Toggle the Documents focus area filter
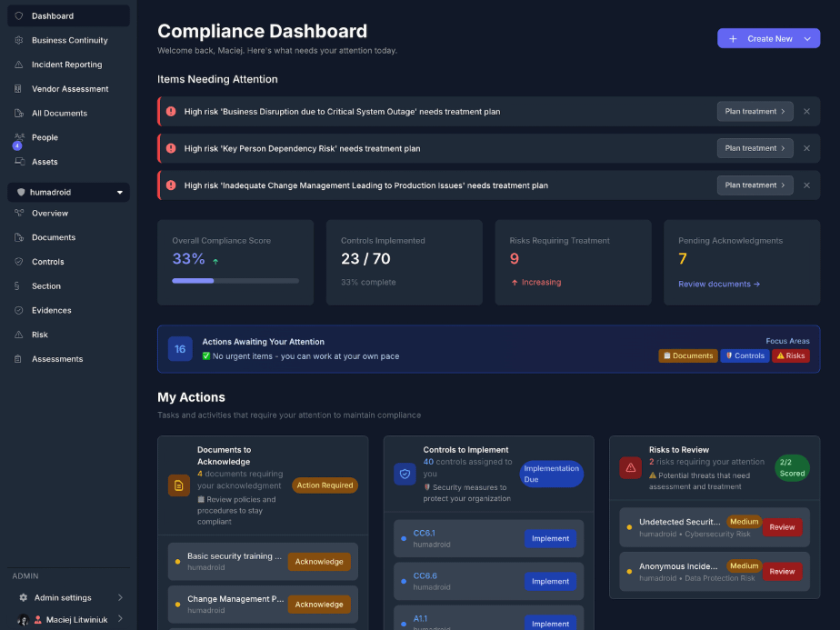The width and height of the screenshot is (840, 630). click(688, 355)
